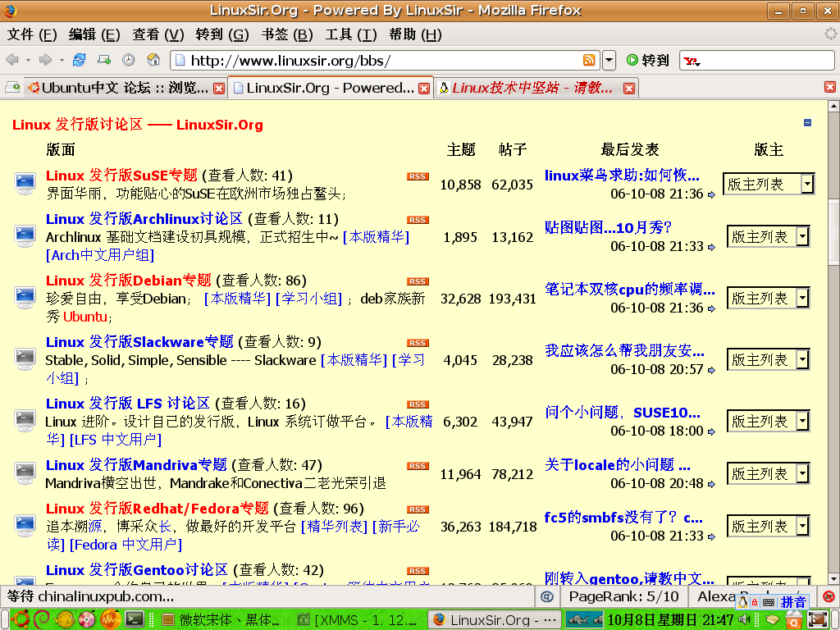The height and width of the screenshot is (630, 840).
Task: Click the Forward navigation arrow
Action: pyautogui.click(x=46, y=60)
